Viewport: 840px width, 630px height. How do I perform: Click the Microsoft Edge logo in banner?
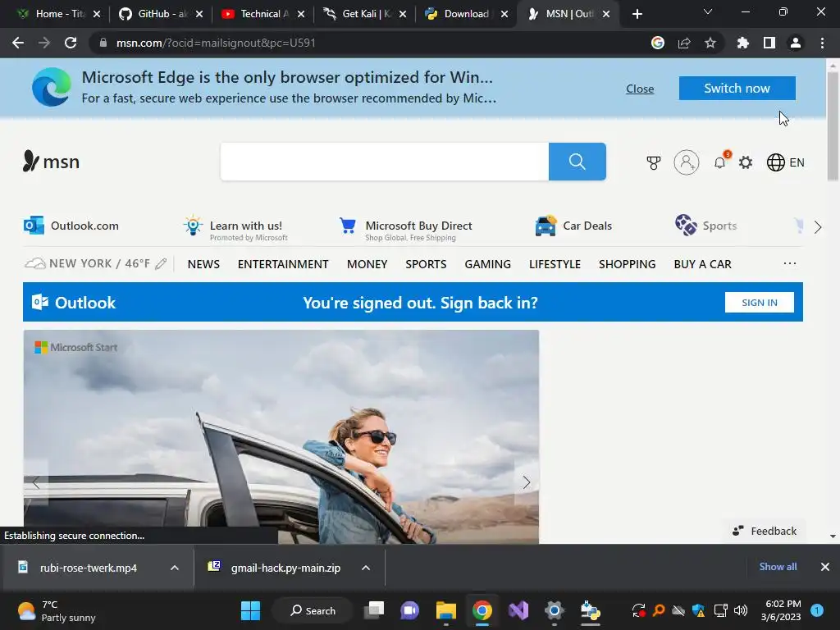pyautogui.click(x=52, y=87)
